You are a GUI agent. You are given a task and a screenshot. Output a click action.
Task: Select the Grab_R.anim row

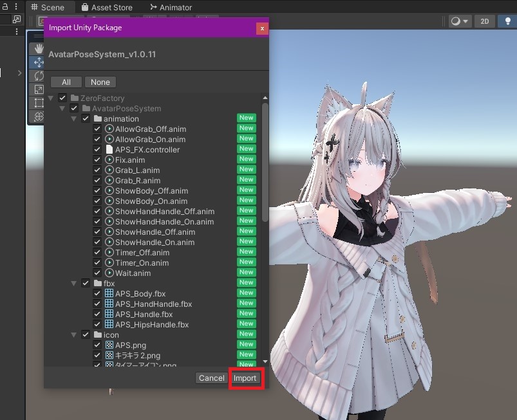(x=153, y=180)
